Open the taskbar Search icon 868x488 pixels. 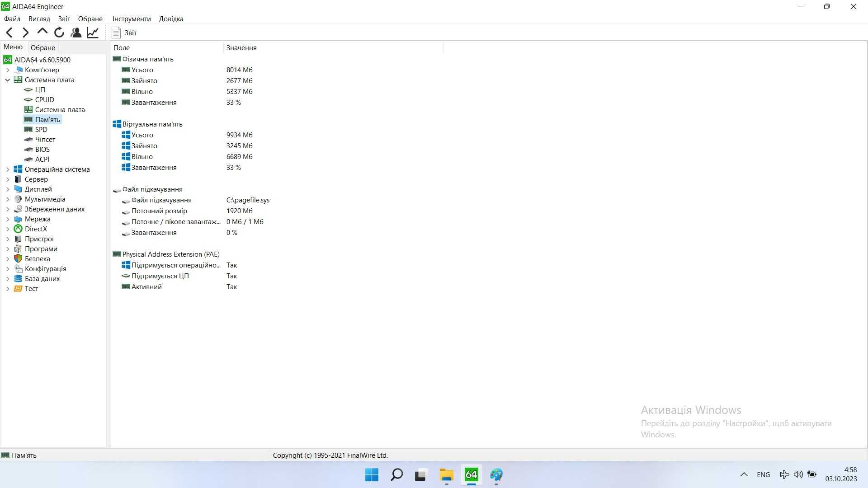396,475
